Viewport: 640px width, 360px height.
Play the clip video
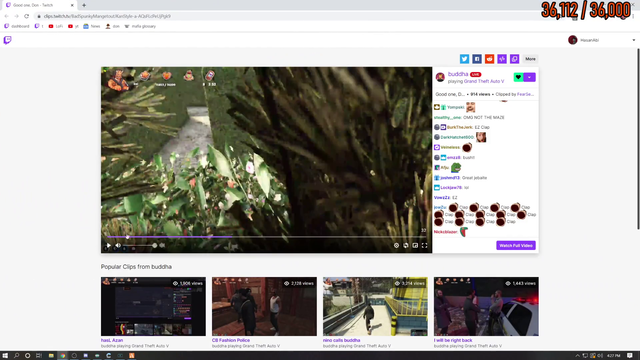[108, 245]
